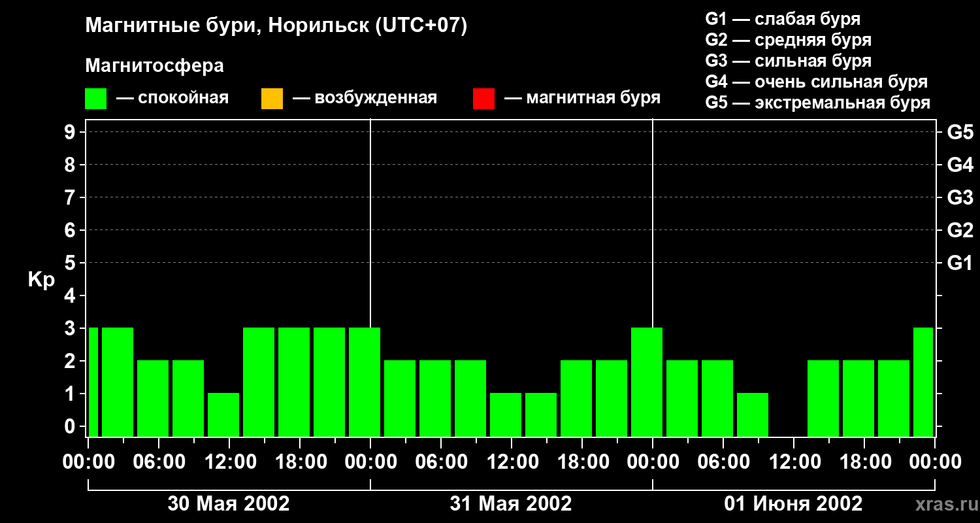
Task: Click the Kp axis value 0
Action: coord(71,426)
